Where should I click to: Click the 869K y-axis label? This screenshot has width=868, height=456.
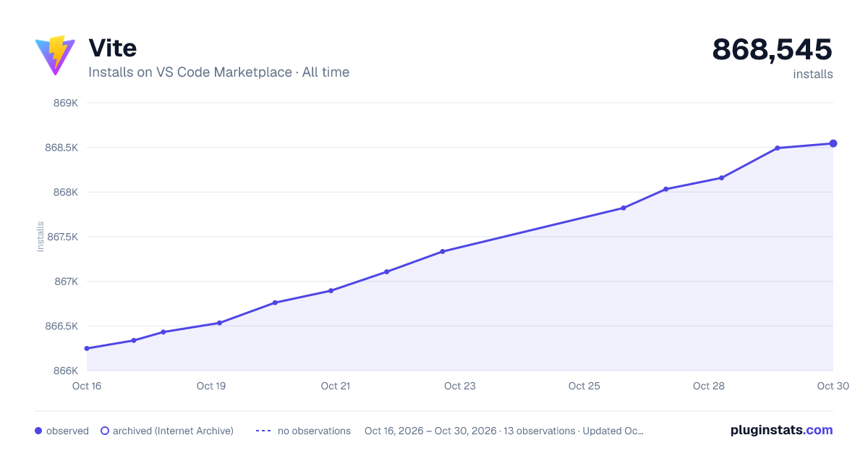coord(66,103)
